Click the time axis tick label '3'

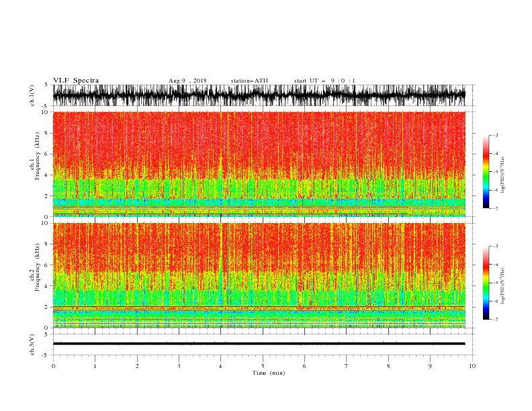click(x=179, y=366)
